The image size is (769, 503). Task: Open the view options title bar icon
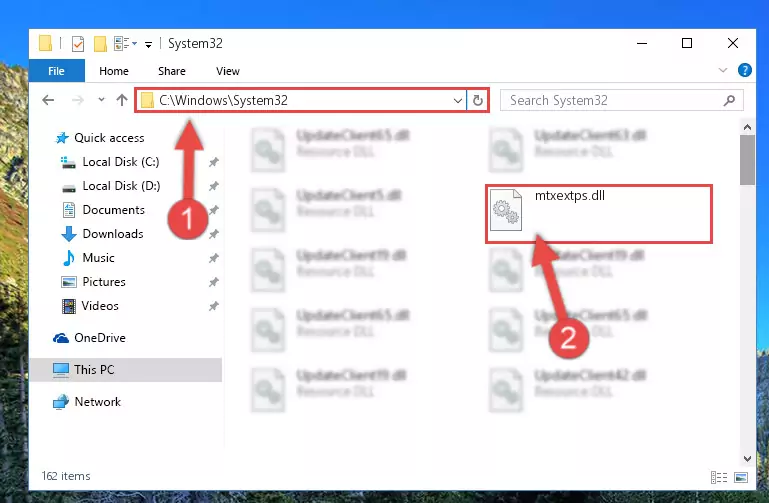coord(122,44)
